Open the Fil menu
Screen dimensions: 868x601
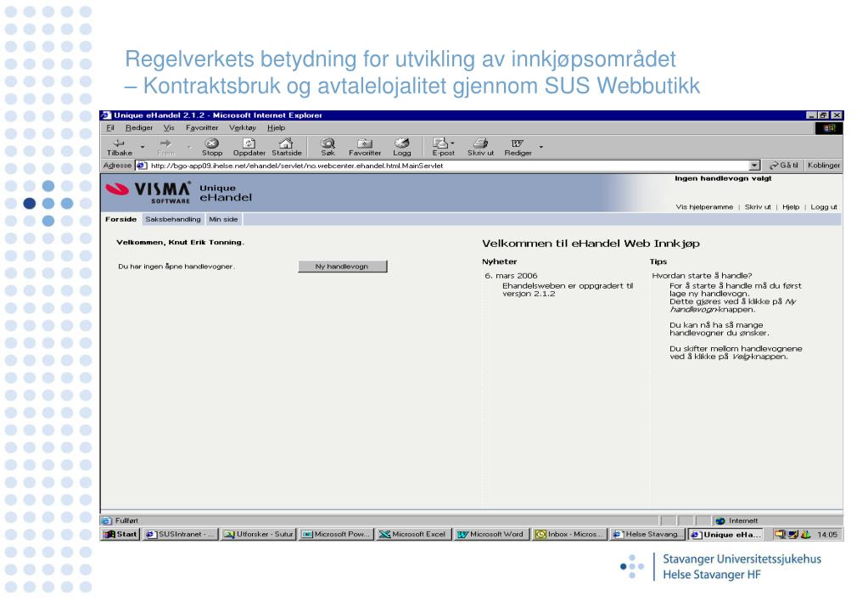click(110, 128)
